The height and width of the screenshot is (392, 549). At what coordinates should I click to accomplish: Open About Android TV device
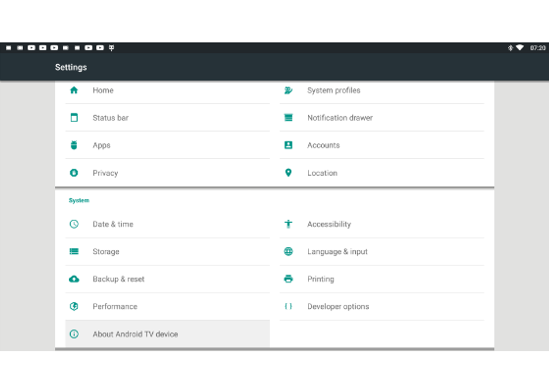click(135, 334)
